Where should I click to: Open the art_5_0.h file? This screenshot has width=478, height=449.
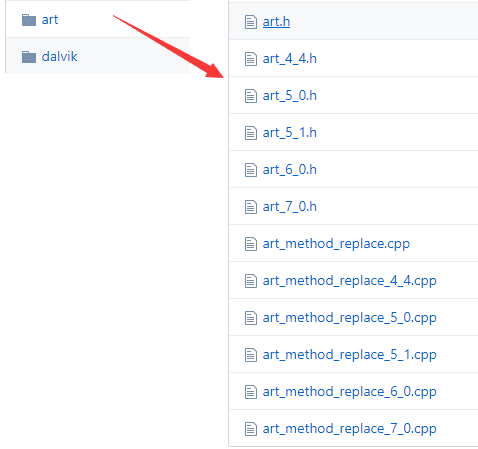tap(290, 96)
